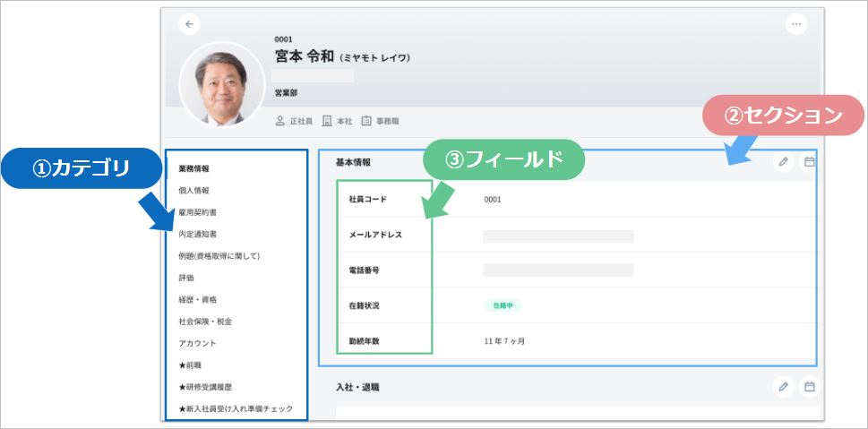Open the three-dot more options menu
Viewport: 868px width, 429px height.
795,24
